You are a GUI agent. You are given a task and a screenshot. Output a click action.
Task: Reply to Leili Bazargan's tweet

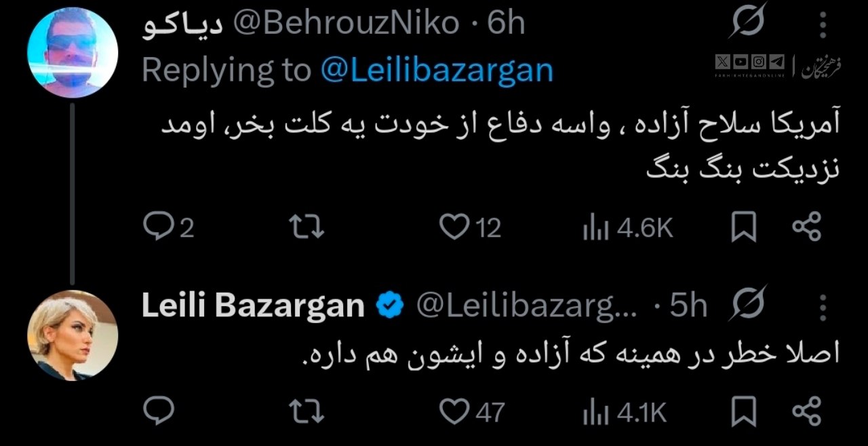pos(159,411)
